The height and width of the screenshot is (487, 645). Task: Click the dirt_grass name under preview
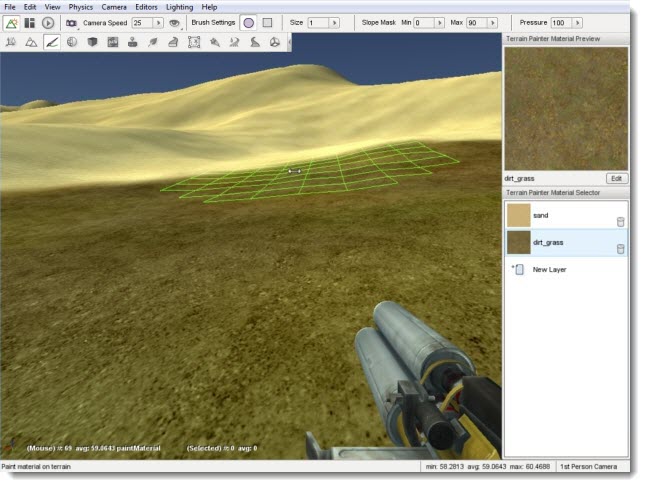tap(519, 179)
